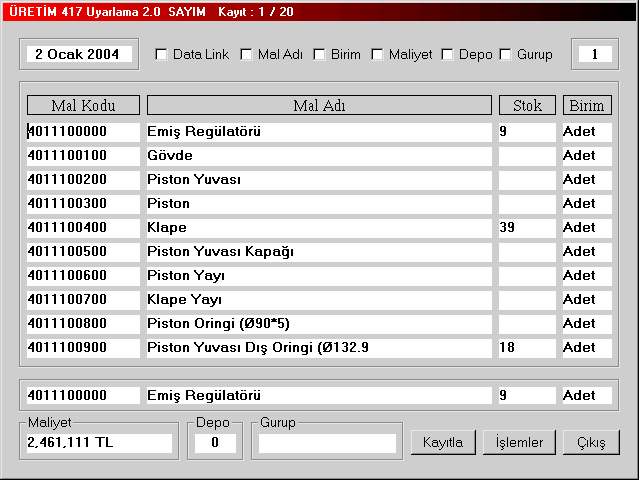Click the Mal Kodu column header
This screenshot has height=480, width=639.
point(83,105)
